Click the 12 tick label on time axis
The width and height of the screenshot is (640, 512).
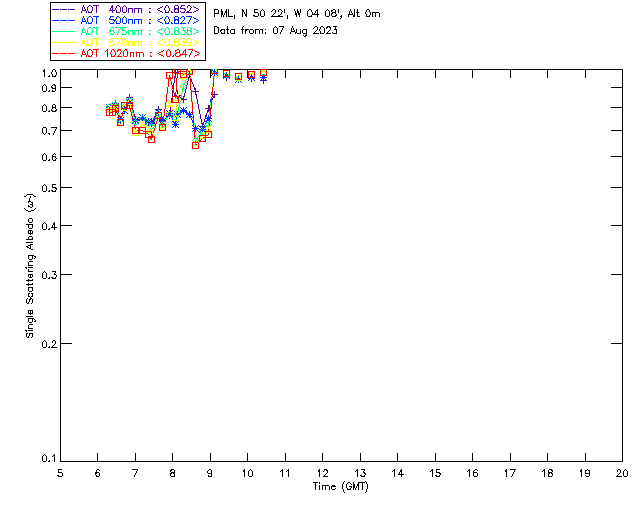click(322, 473)
